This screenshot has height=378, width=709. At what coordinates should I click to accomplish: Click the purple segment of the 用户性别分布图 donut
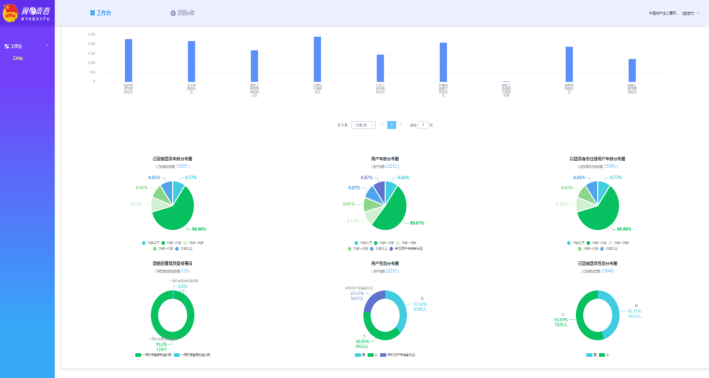click(373, 301)
